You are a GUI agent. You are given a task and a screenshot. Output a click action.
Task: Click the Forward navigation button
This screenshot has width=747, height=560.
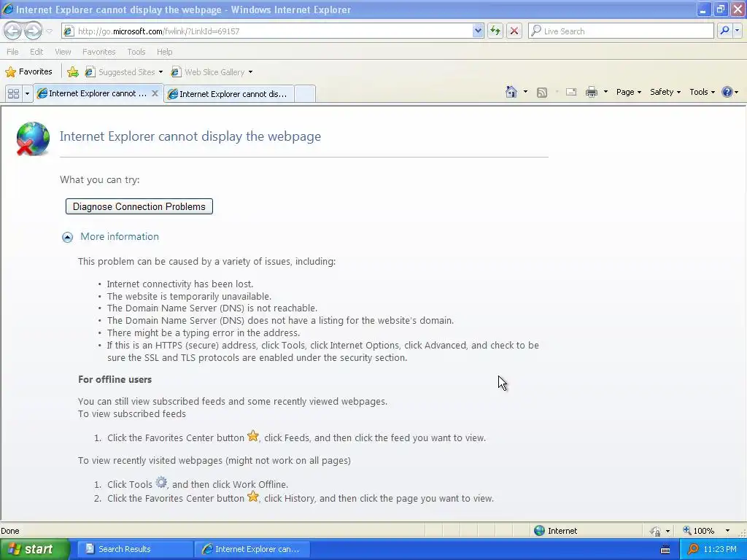33,31
